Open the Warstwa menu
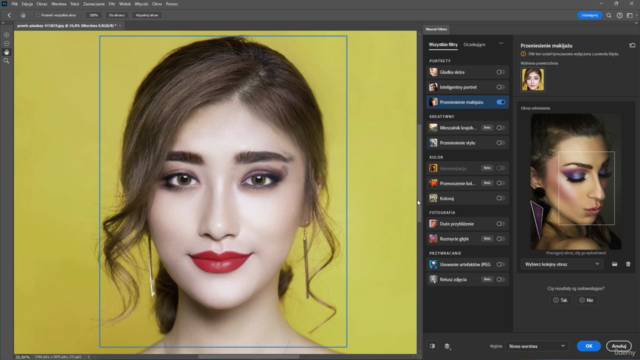 (58, 4)
